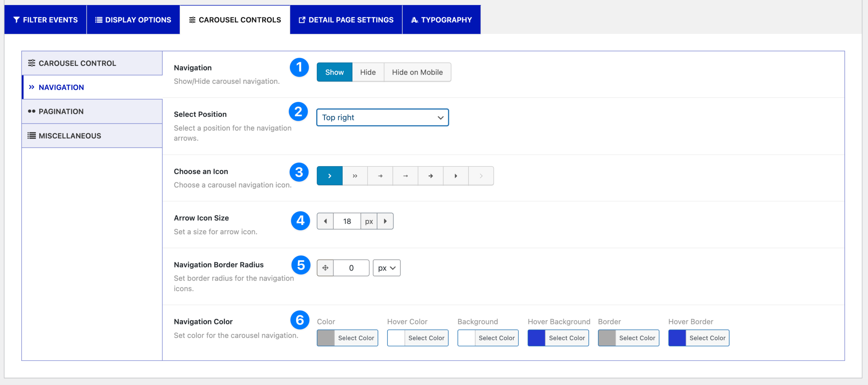The image size is (868, 385).
Task: Click the border radius value field
Action: [x=351, y=268]
